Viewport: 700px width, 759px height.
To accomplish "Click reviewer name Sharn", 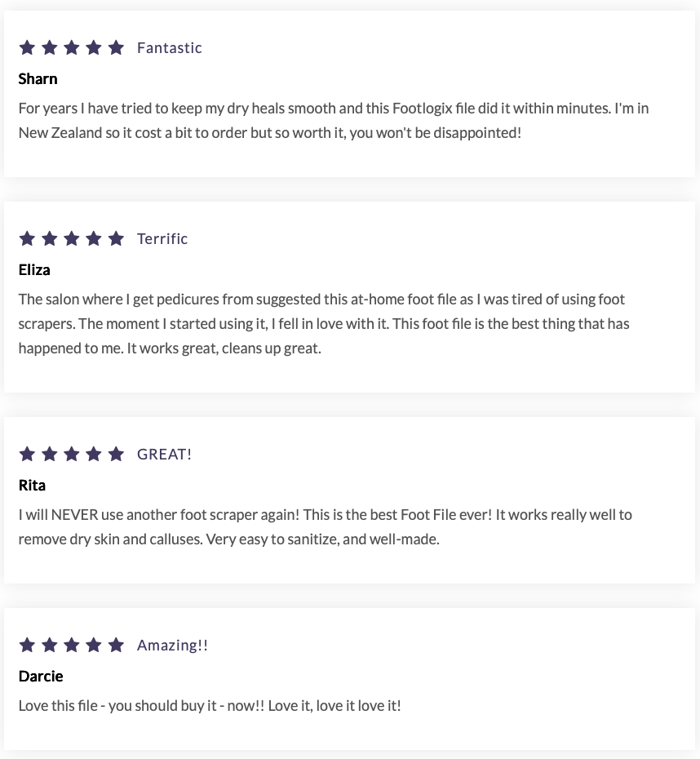I will (x=38, y=79).
